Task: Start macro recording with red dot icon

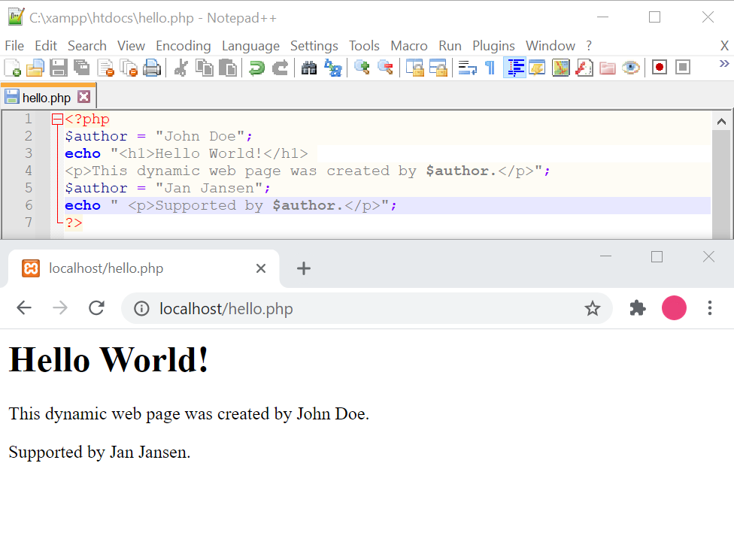Action: (x=660, y=68)
